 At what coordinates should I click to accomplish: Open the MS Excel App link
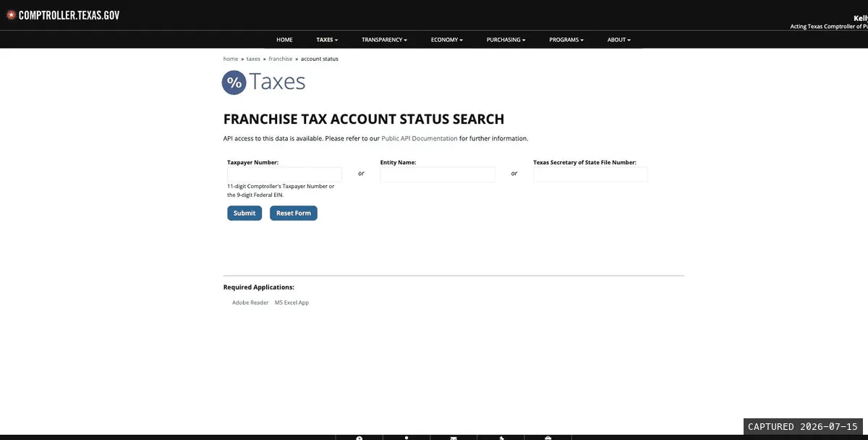click(292, 302)
